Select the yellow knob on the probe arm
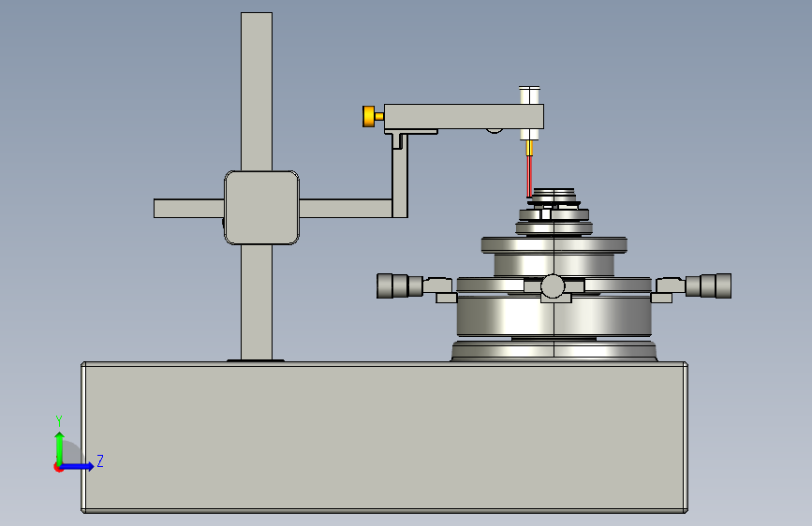The height and width of the screenshot is (526, 812). [x=369, y=116]
